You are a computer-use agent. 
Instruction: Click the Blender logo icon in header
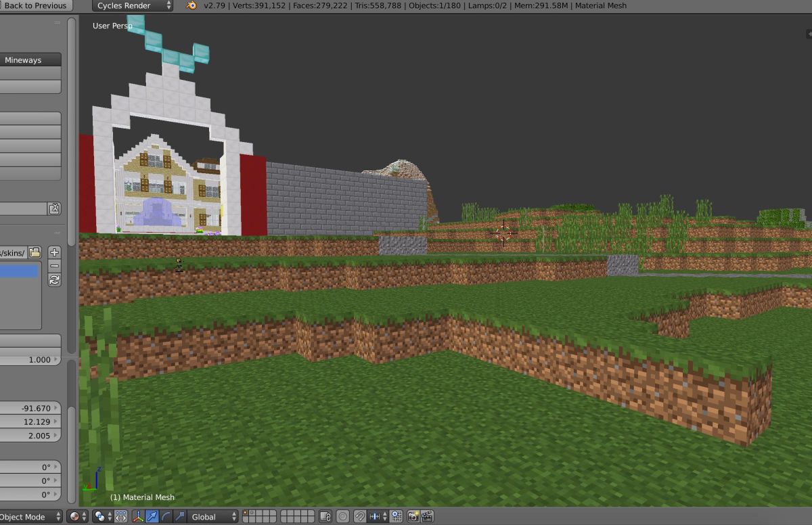click(192, 5)
